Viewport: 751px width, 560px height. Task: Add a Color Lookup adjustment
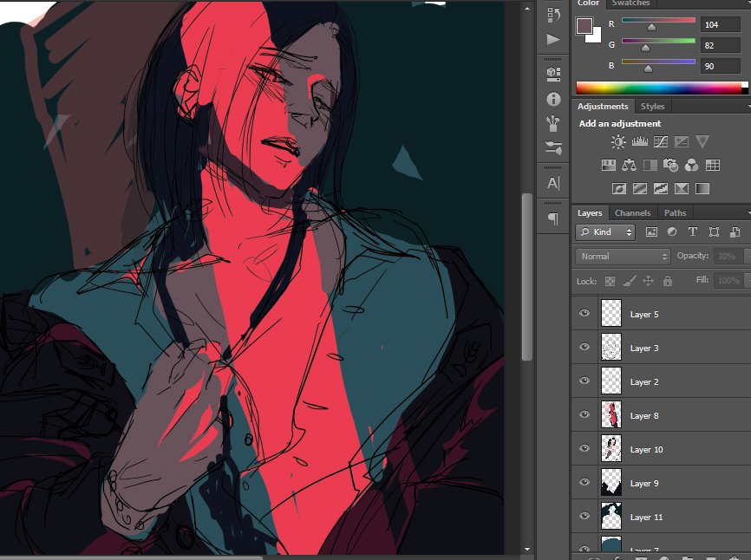click(x=713, y=165)
